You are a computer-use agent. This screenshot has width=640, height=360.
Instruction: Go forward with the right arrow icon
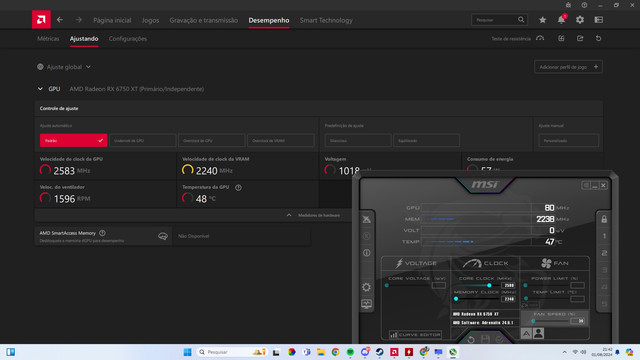[78, 20]
